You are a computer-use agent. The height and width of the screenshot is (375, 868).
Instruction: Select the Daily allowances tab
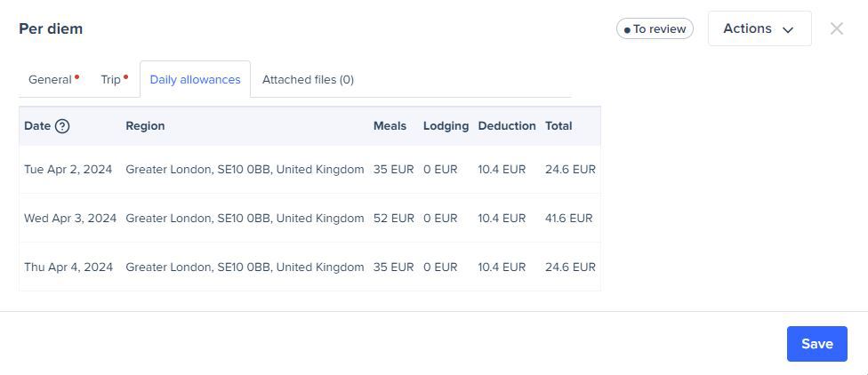(x=195, y=80)
